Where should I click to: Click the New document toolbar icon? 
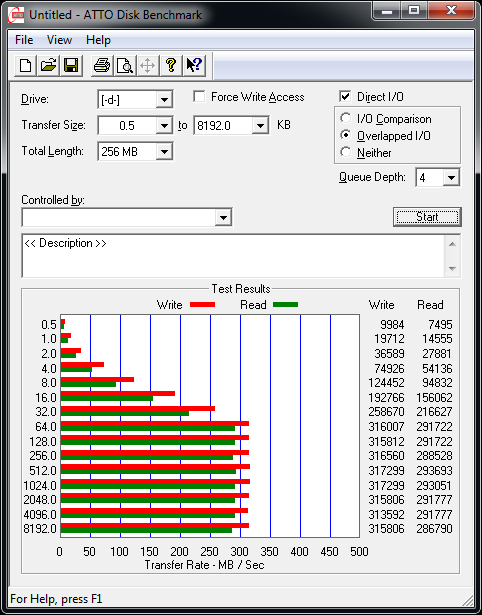coord(25,65)
